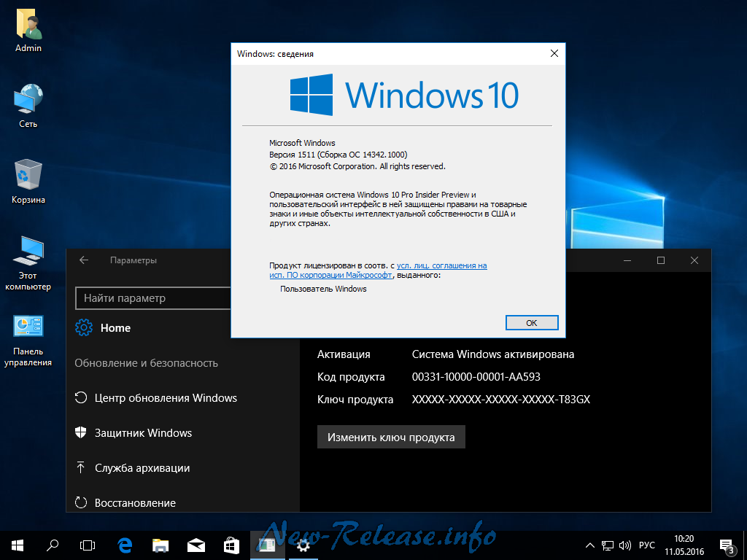Show hidden tray icons chevron
This screenshot has height=560, width=747.
pos(589,545)
